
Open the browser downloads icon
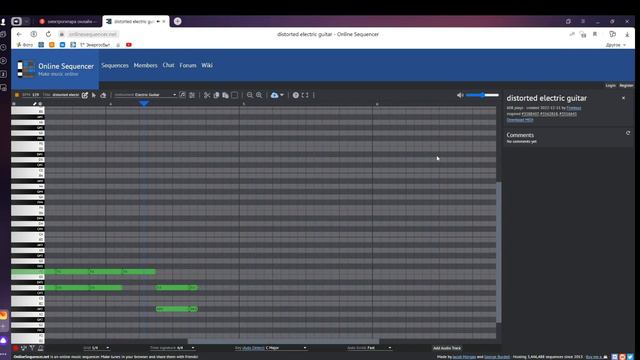627,34
